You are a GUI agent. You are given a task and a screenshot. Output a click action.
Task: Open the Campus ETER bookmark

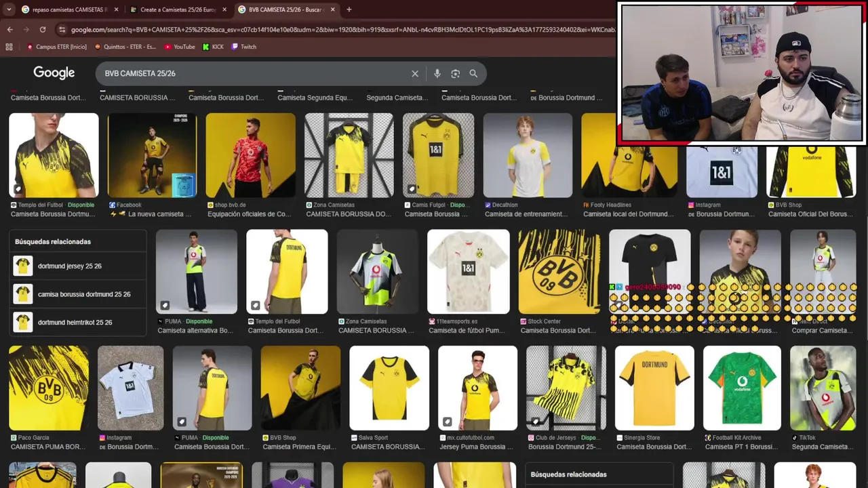click(56, 47)
